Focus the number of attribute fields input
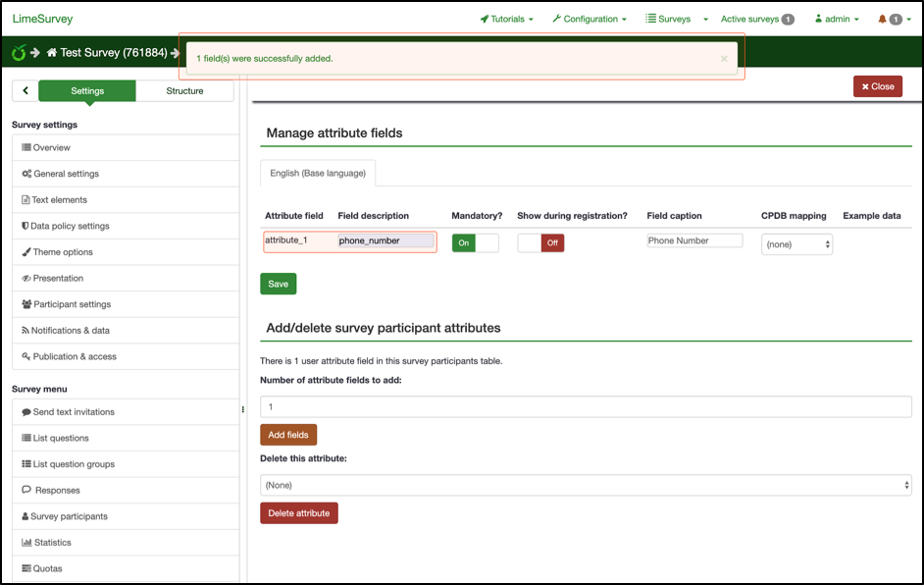The width and height of the screenshot is (924, 585). 586,407
